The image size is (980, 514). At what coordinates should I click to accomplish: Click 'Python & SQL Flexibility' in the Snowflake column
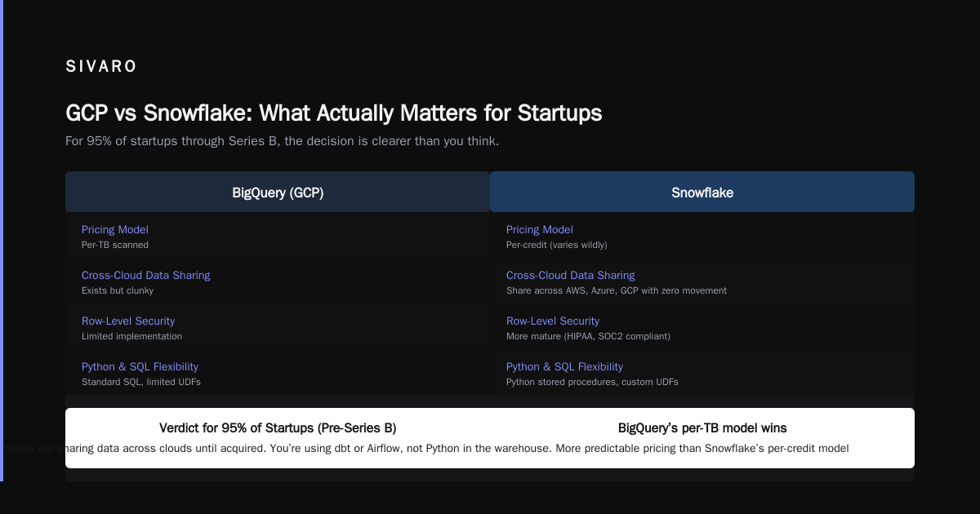coord(564,367)
